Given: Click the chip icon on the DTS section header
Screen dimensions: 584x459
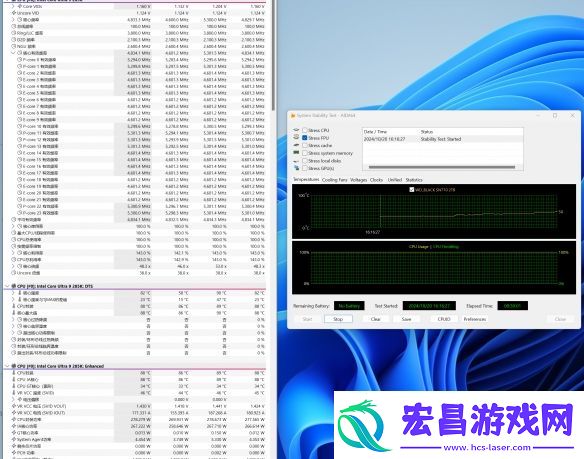Looking at the screenshot, I should [x=14, y=286].
